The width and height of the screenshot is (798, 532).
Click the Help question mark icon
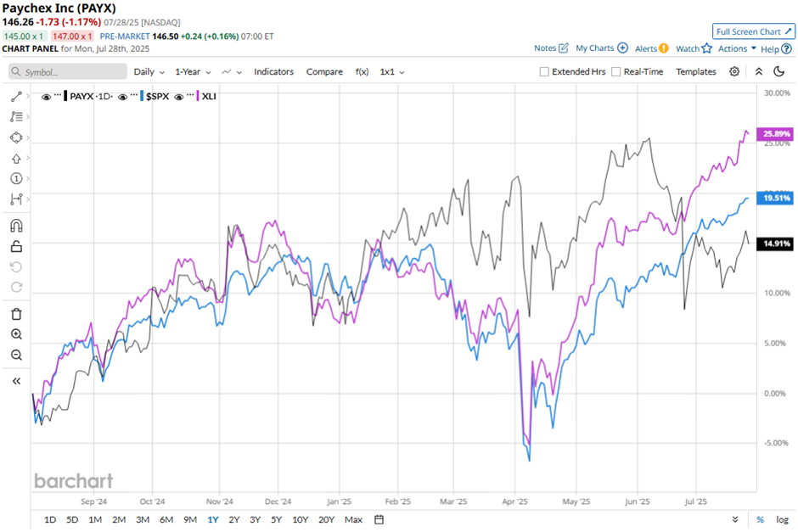pyautogui.click(x=786, y=49)
